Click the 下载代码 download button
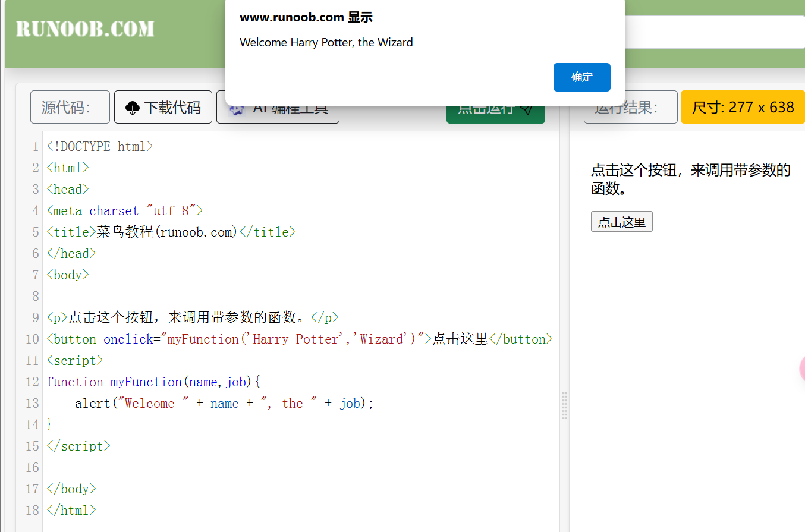 pos(163,107)
